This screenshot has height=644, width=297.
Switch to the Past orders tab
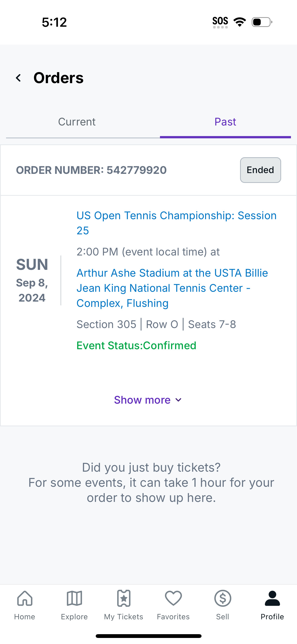[x=225, y=122]
